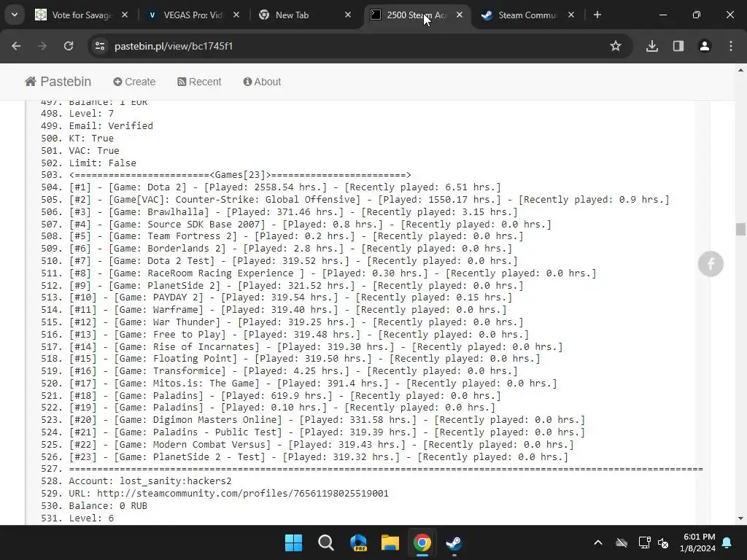Close the Vote for Savage tab
This screenshot has width=747, height=560.
(x=125, y=15)
